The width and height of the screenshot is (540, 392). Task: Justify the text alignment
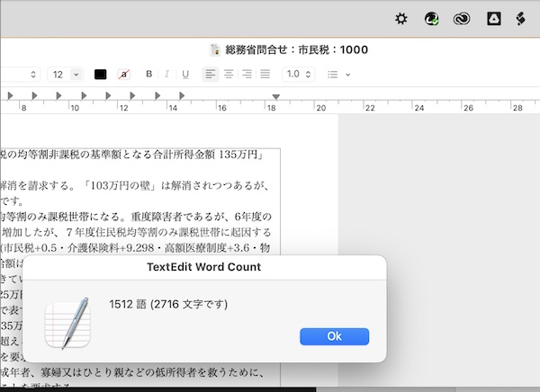[x=265, y=74]
